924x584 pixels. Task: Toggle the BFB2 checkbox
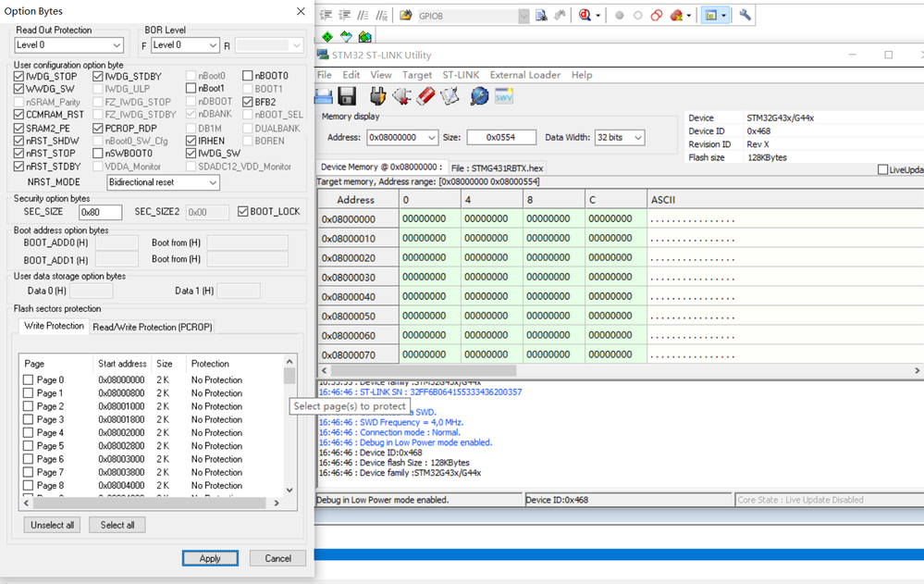pyautogui.click(x=248, y=102)
